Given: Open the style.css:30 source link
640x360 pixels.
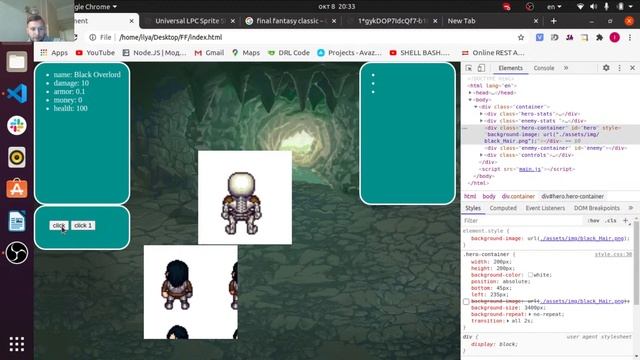Looking at the screenshot, I should (613, 254).
